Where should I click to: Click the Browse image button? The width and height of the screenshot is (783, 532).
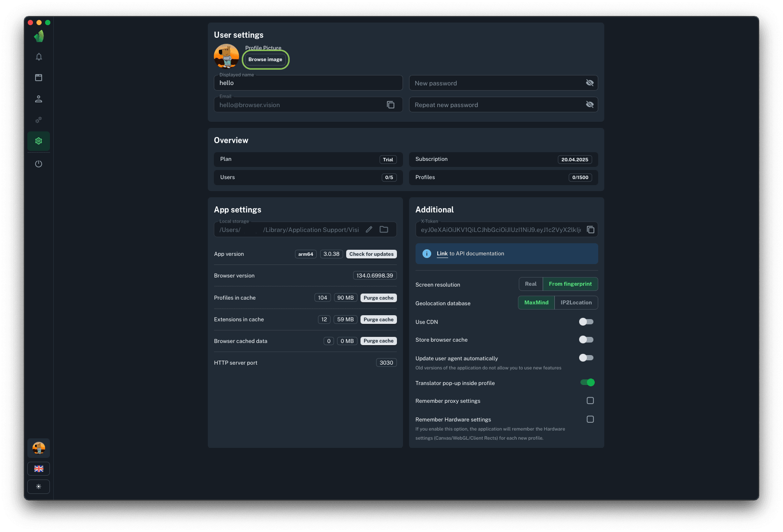point(265,59)
